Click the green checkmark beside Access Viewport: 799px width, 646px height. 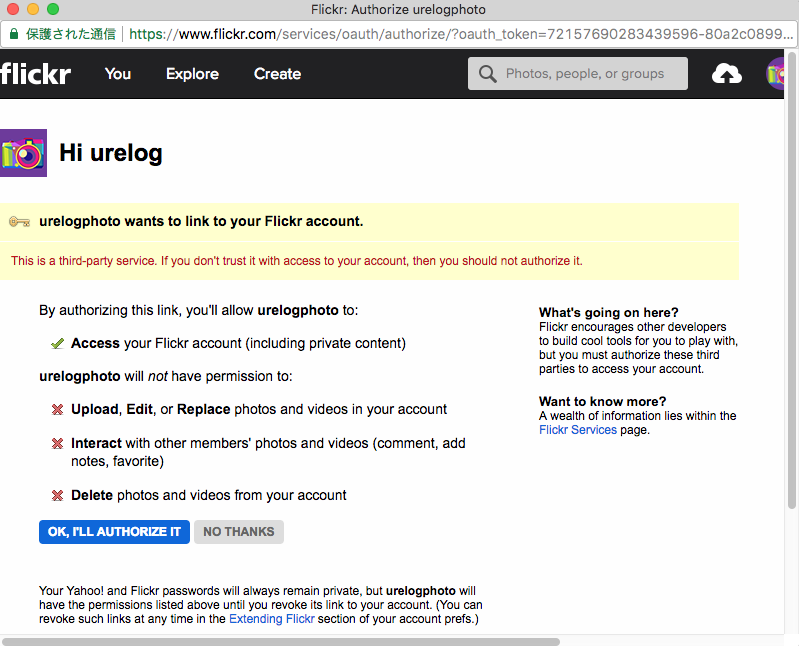58,344
